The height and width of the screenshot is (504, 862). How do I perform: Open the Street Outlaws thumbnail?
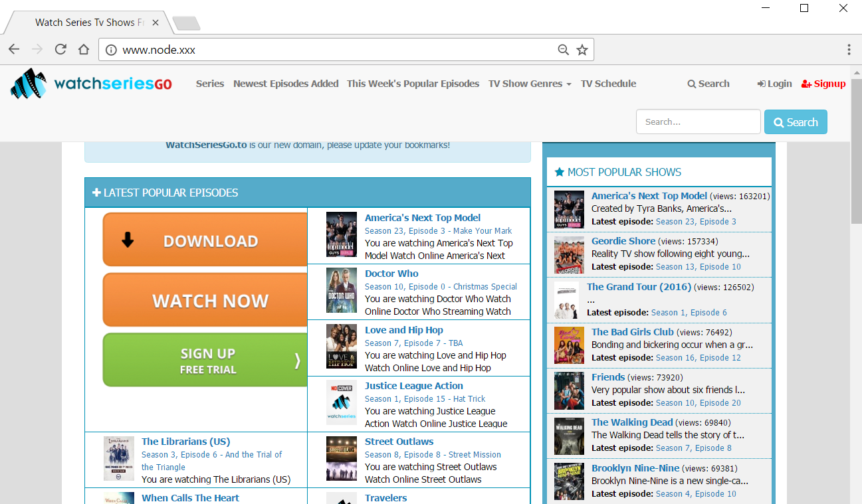tap(342, 458)
